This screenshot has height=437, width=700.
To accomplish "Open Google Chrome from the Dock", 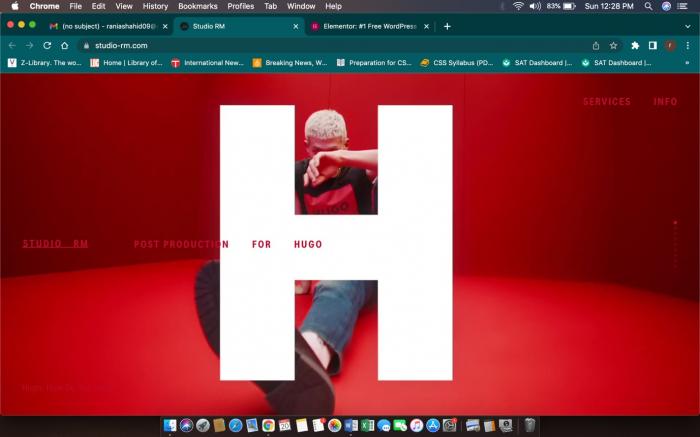I will coord(268,425).
